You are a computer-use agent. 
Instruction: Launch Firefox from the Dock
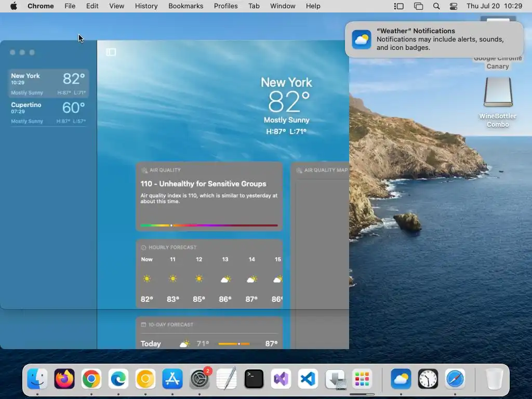tap(64, 379)
